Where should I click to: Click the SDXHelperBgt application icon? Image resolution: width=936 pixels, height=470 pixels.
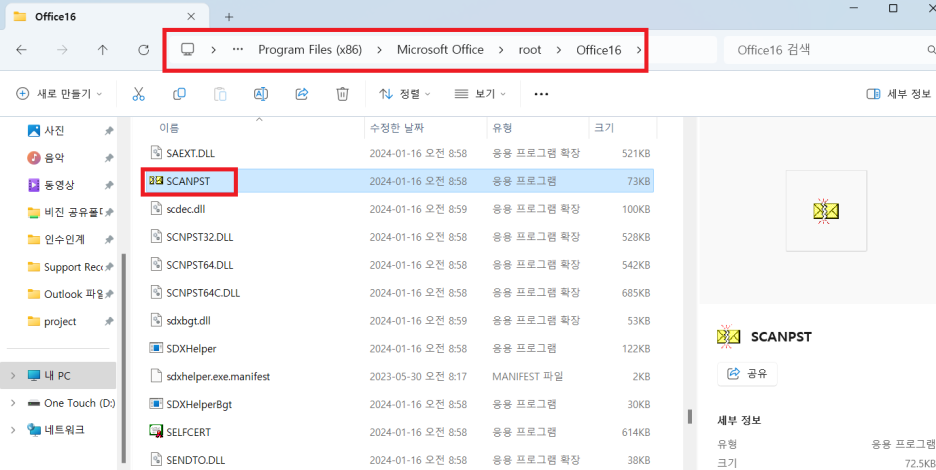tap(156, 404)
